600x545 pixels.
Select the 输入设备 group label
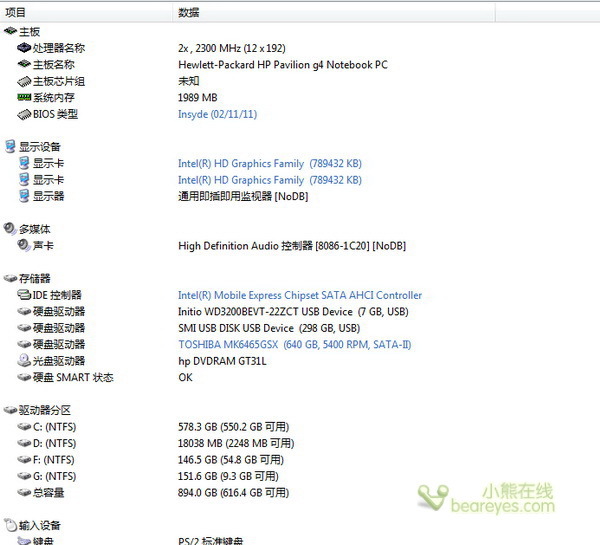40,525
